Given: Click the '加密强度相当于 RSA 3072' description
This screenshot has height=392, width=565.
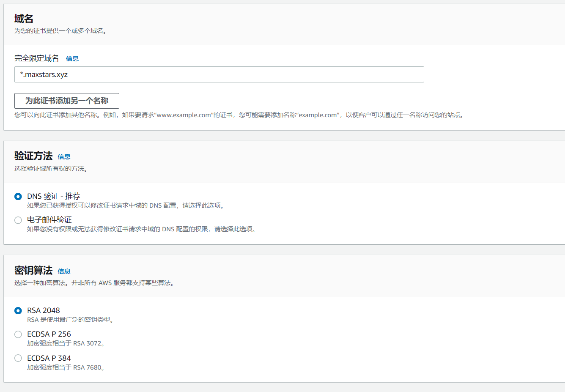Looking at the screenshot, I should pyautogui.click(x=66, y=343).
